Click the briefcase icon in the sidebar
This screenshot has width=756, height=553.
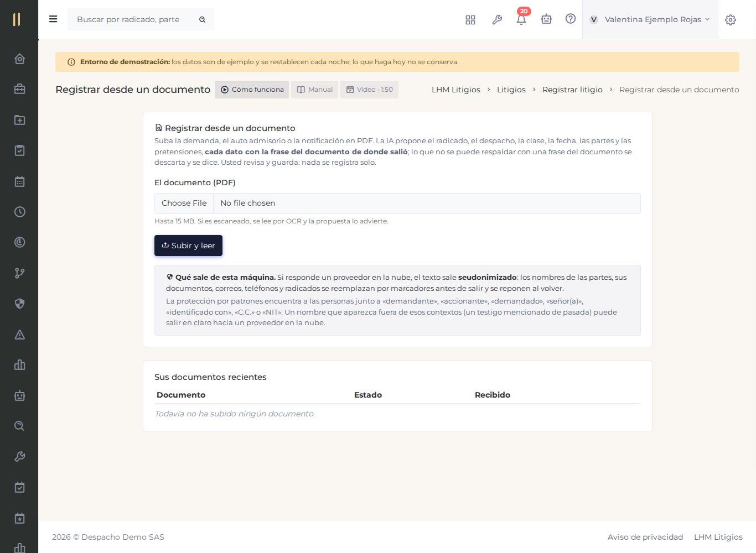[19, 89]
